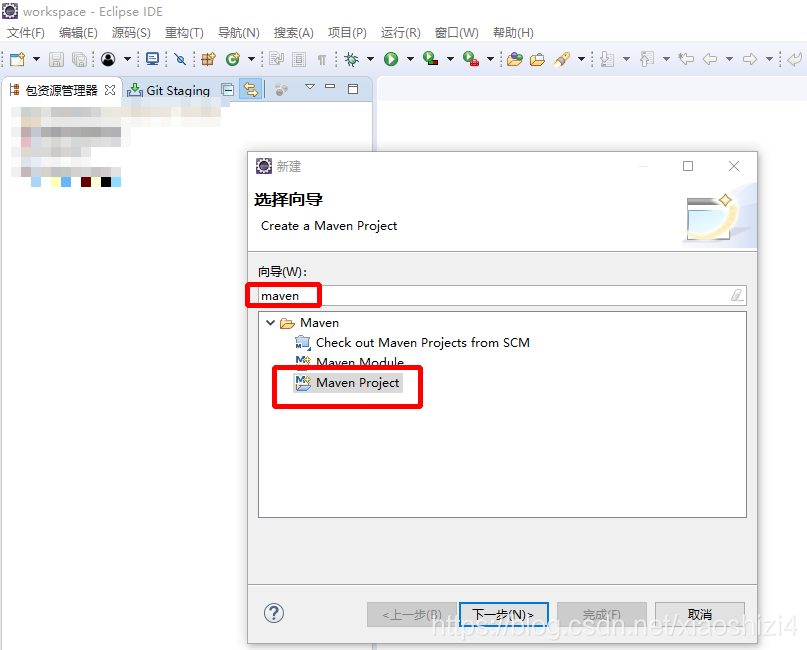Click the green Run button icon
Viewport: 807px width, 650px height.
(391, 59)
